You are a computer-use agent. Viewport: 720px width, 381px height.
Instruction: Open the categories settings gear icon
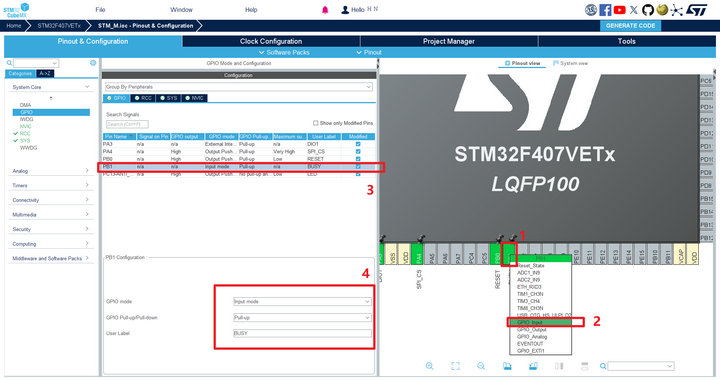click(93, 63)
